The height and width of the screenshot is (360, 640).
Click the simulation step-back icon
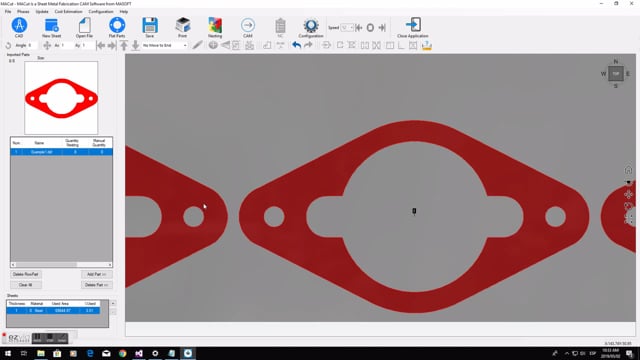[x=359, y=27]
